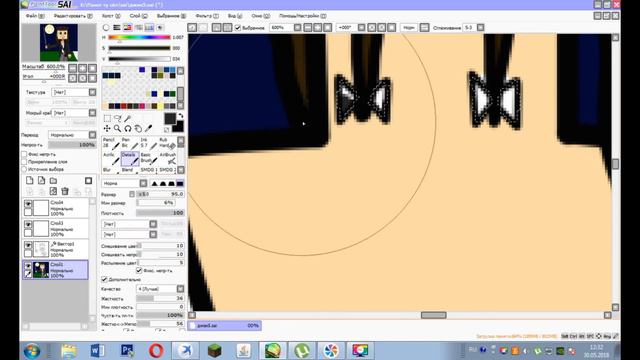Create a new raster layer

click(30, 180)
